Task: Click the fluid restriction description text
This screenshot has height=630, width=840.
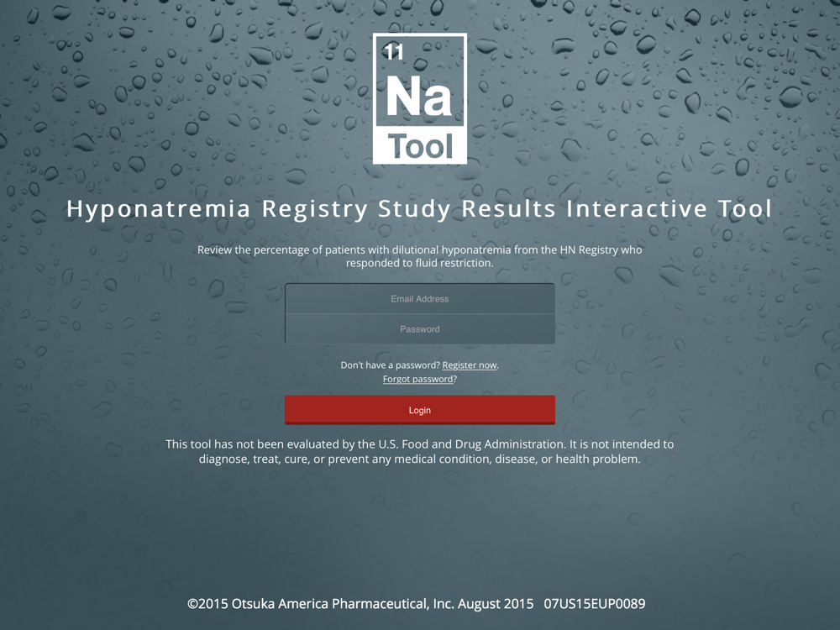Action: tap(419, 256)
